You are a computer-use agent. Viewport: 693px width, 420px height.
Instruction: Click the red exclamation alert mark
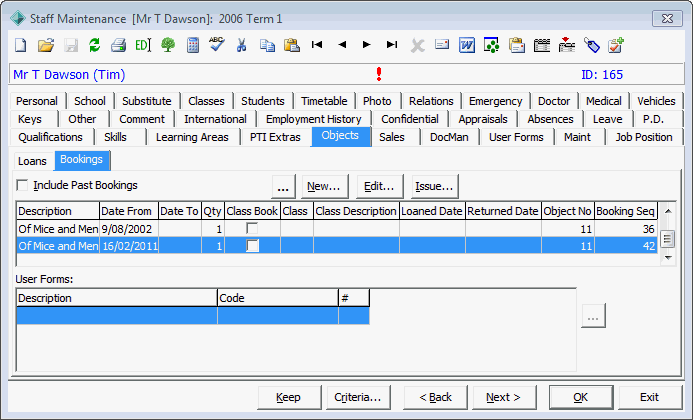click(x=379, y=74)
